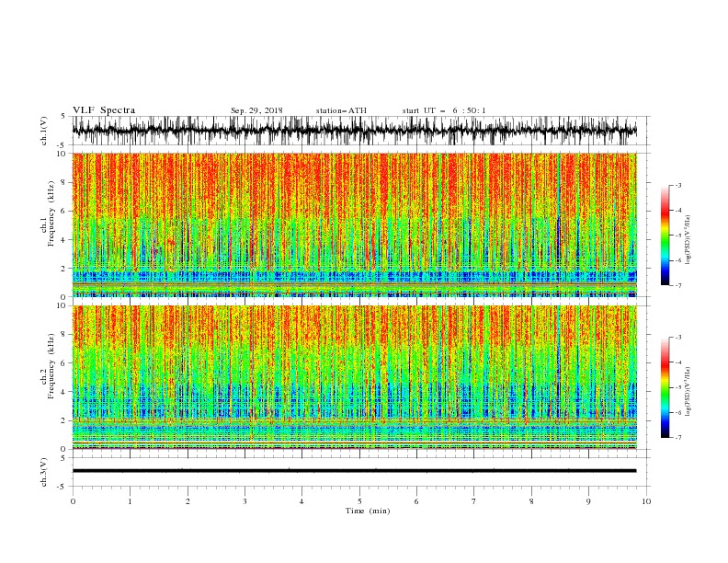The image size is (728, 563).
Task: Click the "-3" tick on ch.1 colorbar
Action: [x=678, y=185]
